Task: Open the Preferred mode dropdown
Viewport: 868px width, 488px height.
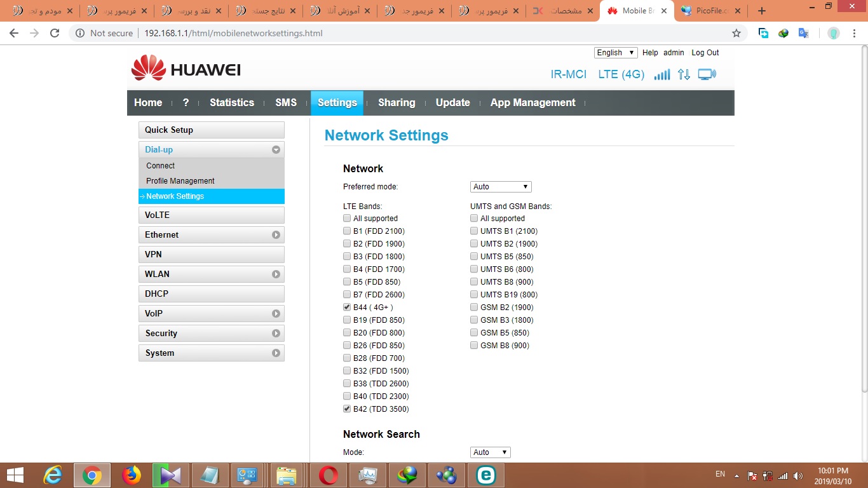Action: (x=501, y=187)
